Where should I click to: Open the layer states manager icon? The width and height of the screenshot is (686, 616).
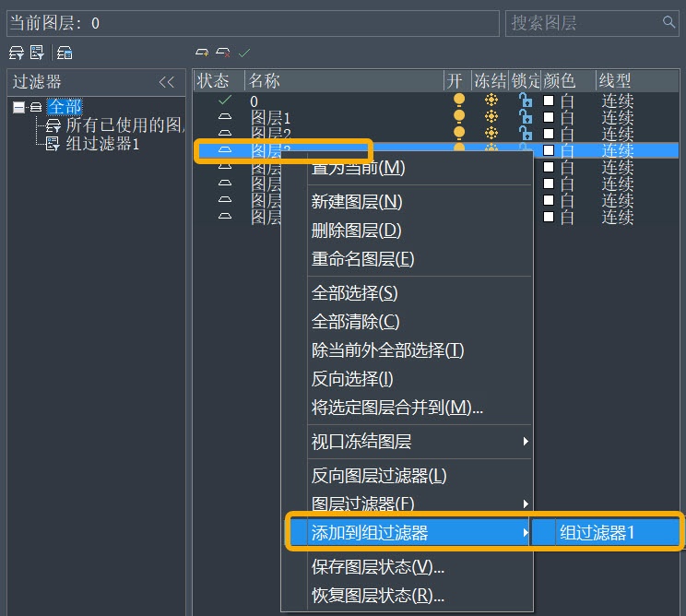click(65, 53)
